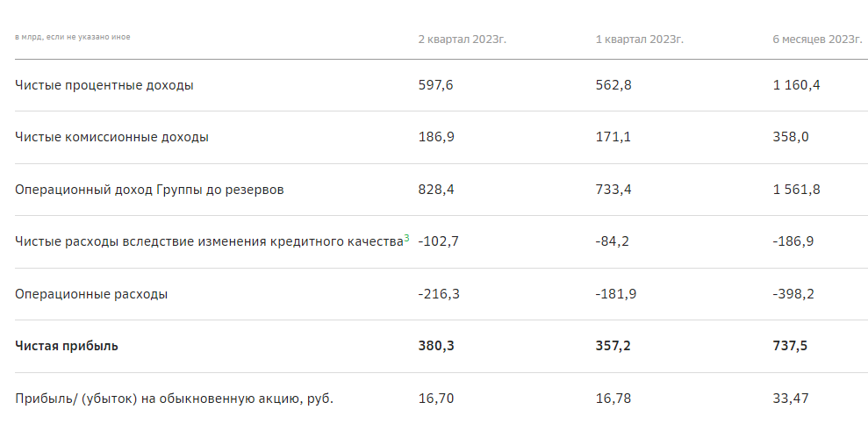Click the green footnote 3 superscript link

[406, 237]
